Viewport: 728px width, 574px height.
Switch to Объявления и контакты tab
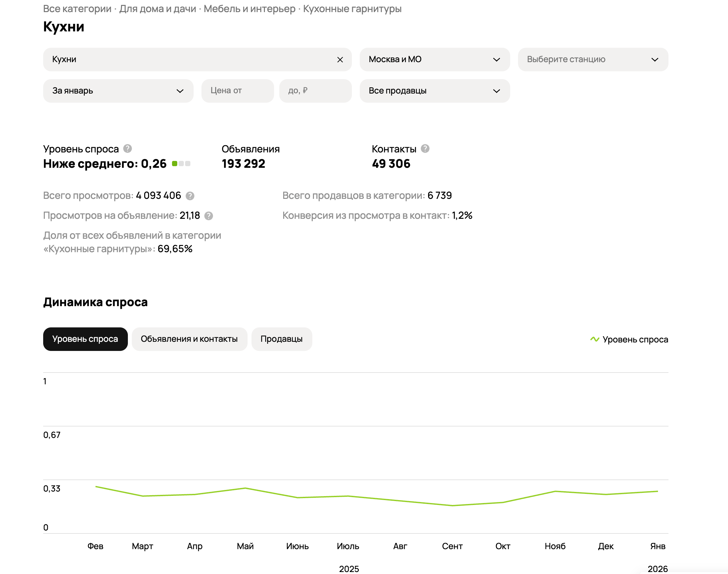point(189,339)
